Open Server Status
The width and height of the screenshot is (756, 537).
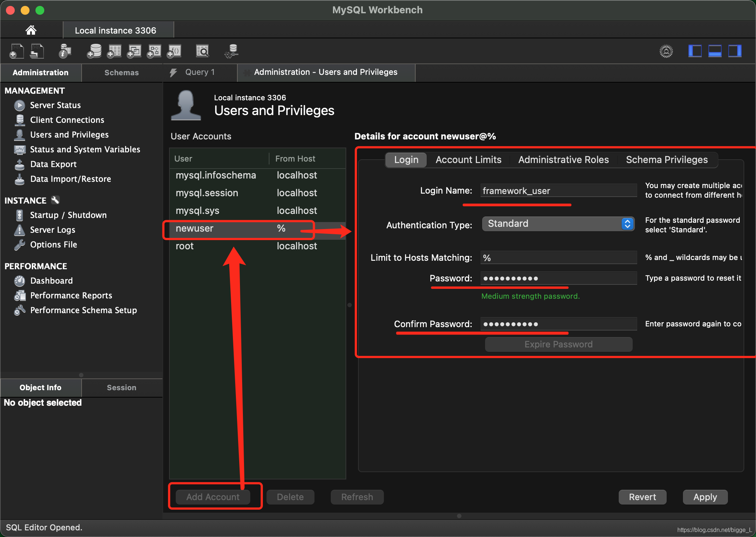(x=55, y=105)
